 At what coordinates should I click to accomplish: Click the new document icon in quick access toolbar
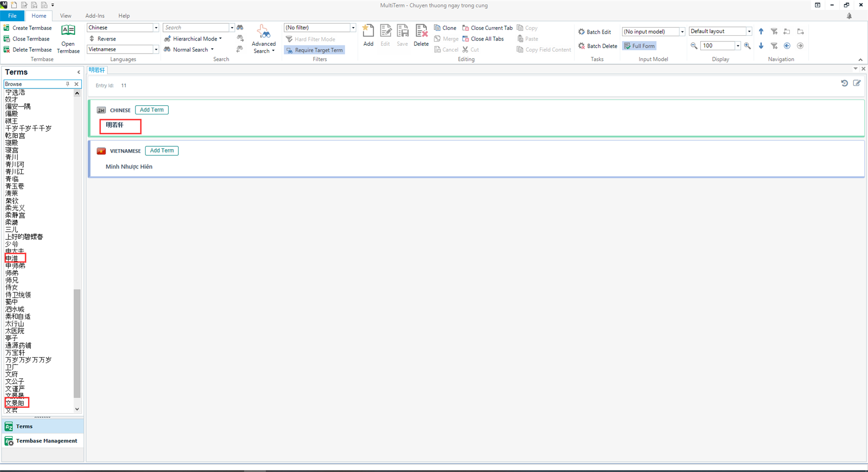point(14,5)
